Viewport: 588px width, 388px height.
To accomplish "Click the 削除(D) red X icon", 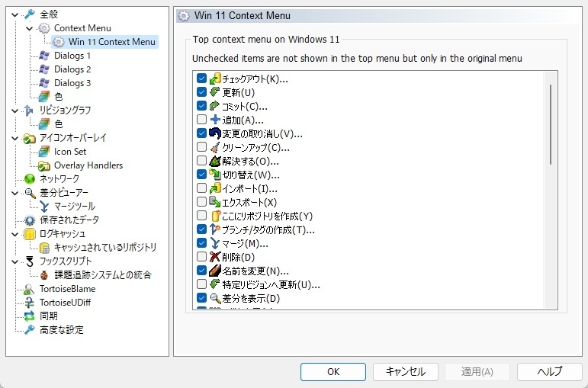I will (x=215, y=257).
